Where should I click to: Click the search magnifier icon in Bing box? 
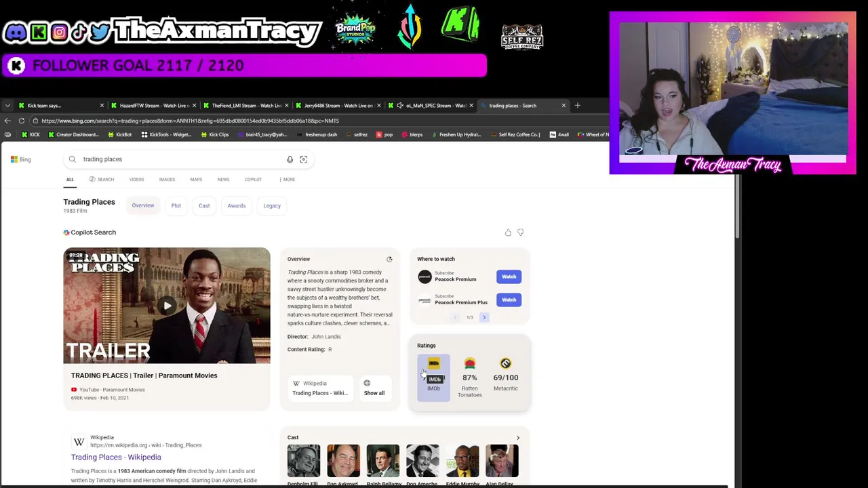(x=72, y=159)
